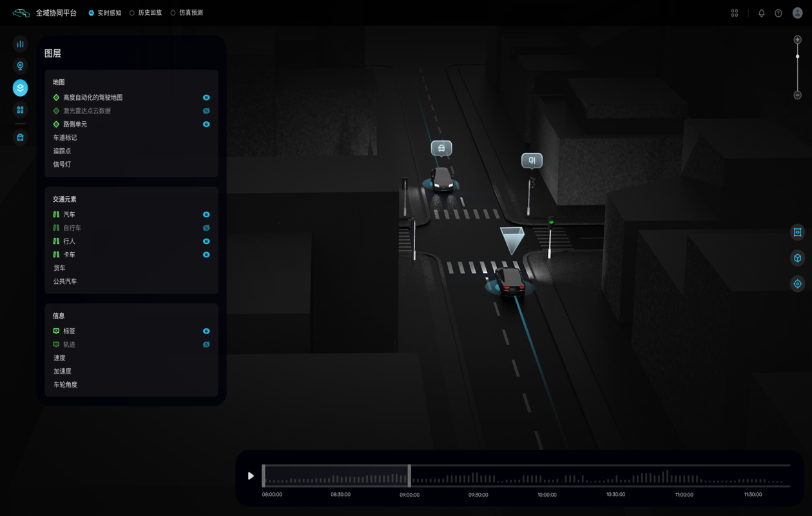
Task: Click the notification bell icon
Action: pos(761,13)
